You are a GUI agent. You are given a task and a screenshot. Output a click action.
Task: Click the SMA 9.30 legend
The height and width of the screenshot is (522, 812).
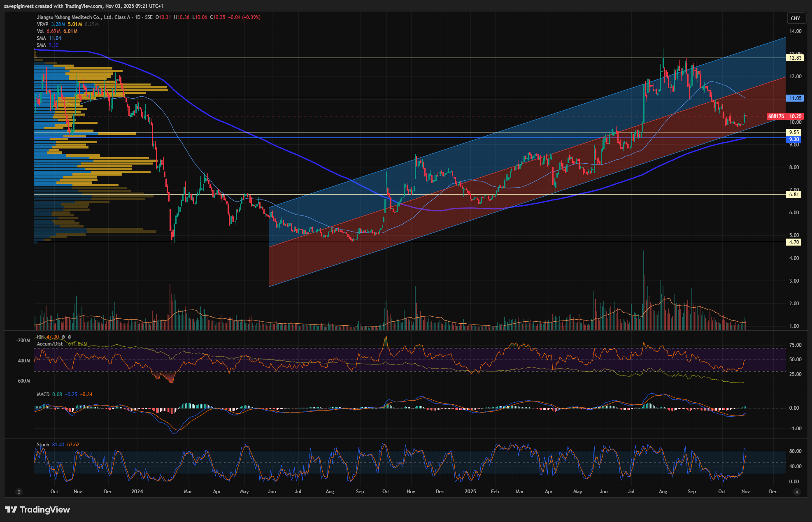click(41, 45)
